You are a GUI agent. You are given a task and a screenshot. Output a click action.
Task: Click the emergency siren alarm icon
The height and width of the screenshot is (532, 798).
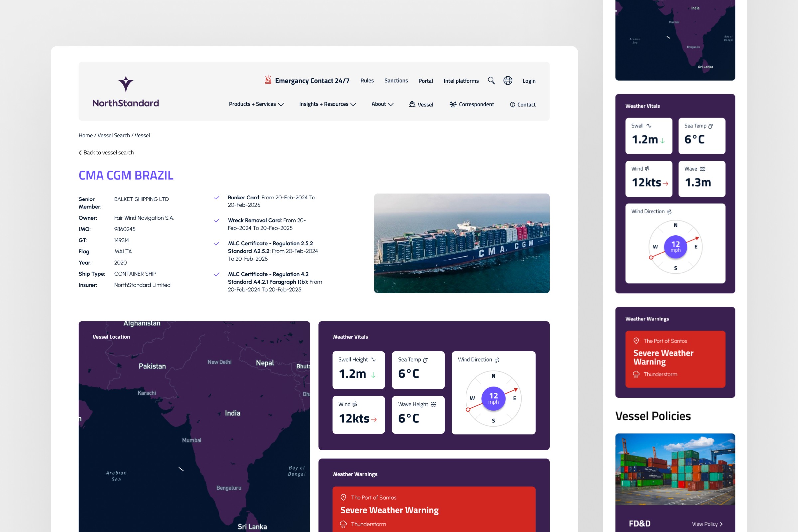tap(268, 80)
